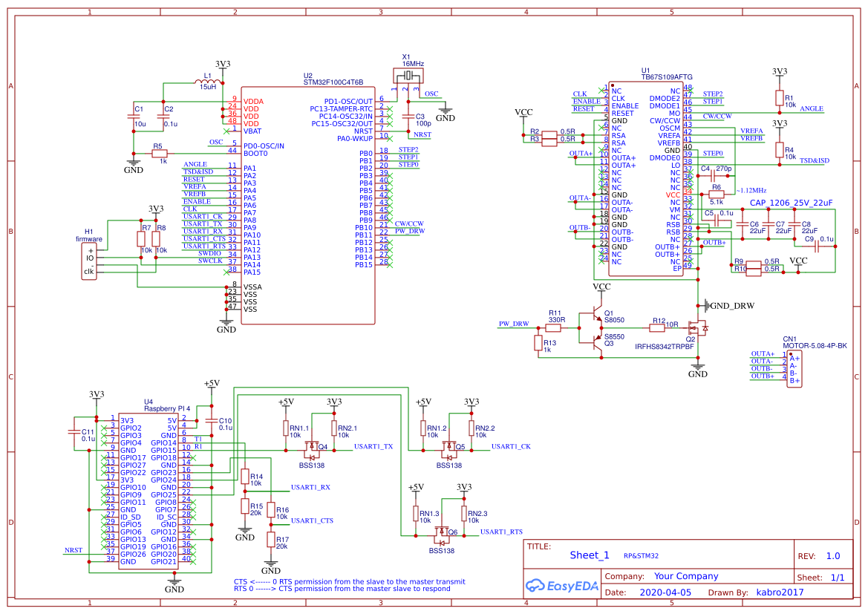Click the Your Company field
Screen dimensions: 868x614
tap(685, 576)
